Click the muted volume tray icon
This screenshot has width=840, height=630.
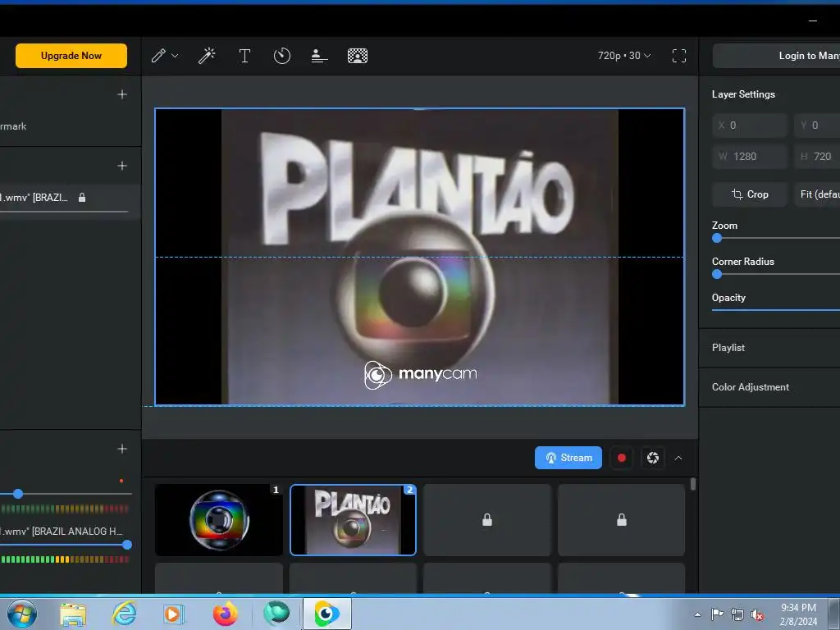click(757, 614)
